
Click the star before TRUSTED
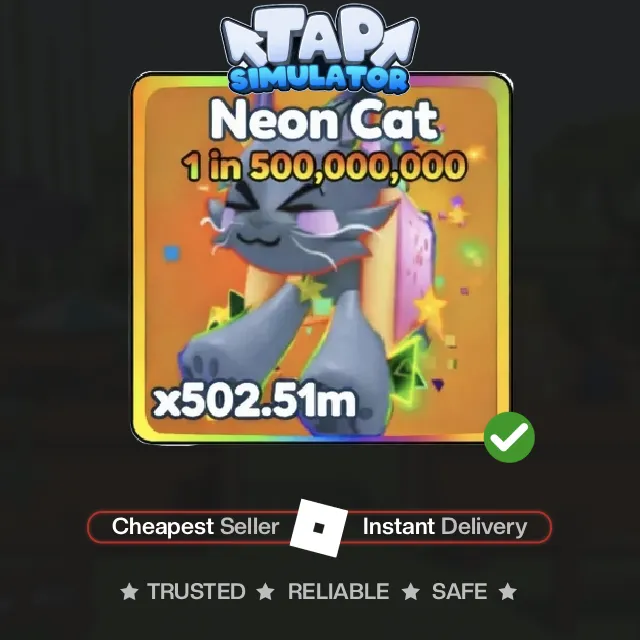130,592
